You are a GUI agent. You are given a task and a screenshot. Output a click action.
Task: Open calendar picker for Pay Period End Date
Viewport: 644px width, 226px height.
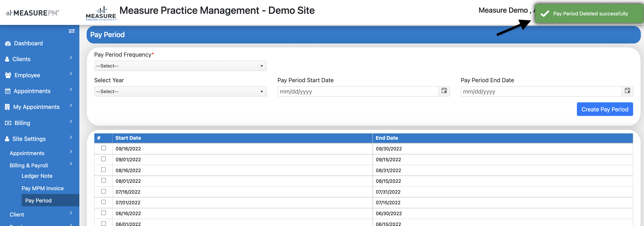(627, 91)
